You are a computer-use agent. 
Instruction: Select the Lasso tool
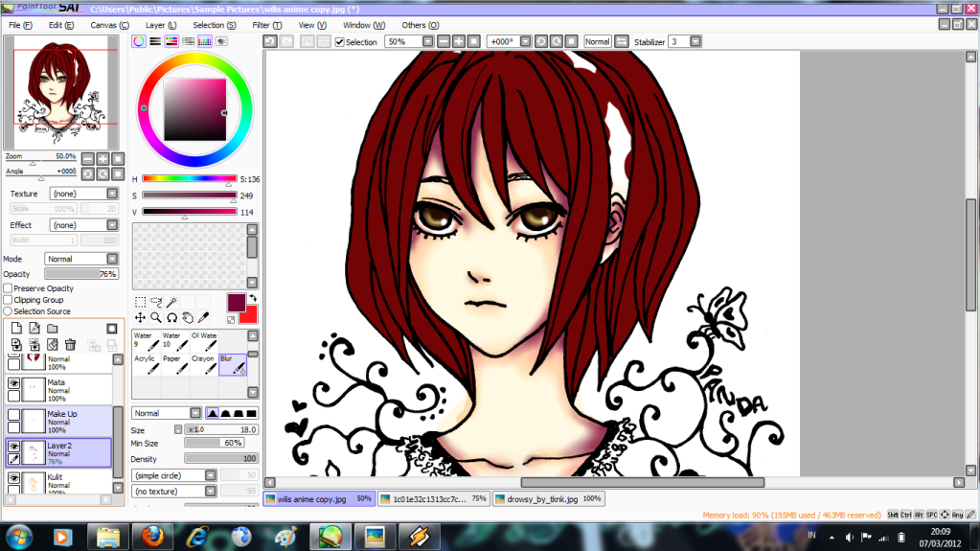pos(156,302)
